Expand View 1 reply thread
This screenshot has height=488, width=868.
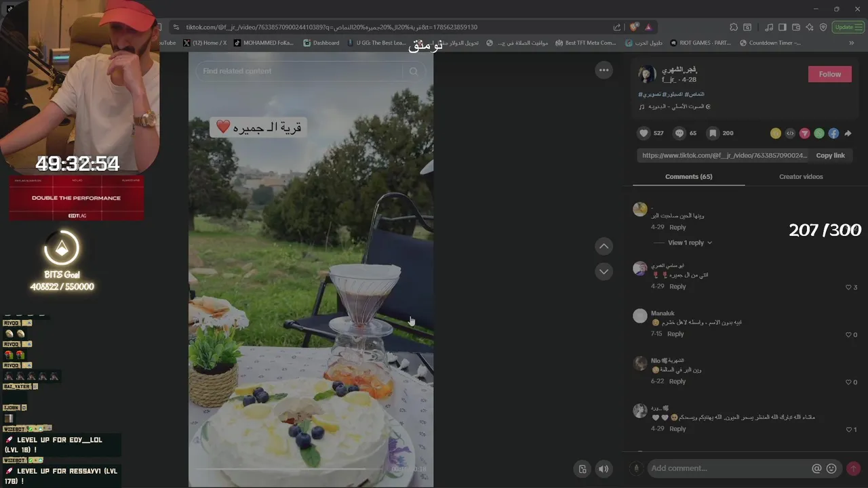pyautogui.click(x=690, y=243)
